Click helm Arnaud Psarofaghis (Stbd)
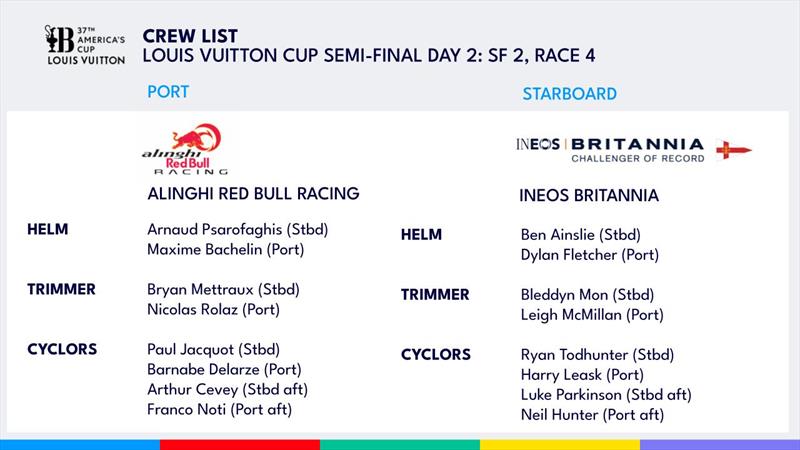The image size is (800, 450). point(237,230)
